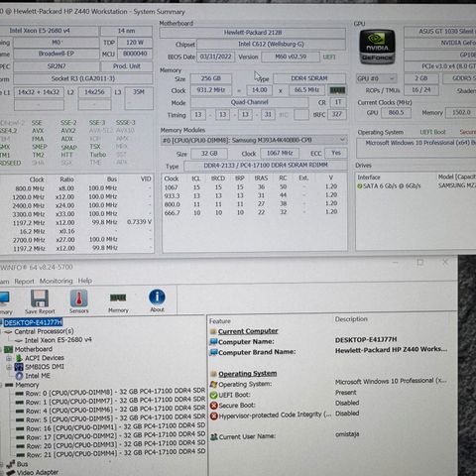The height and width of the screenshot is (476, 476).
Task: Open the Report menu
Action: [24, 282]
